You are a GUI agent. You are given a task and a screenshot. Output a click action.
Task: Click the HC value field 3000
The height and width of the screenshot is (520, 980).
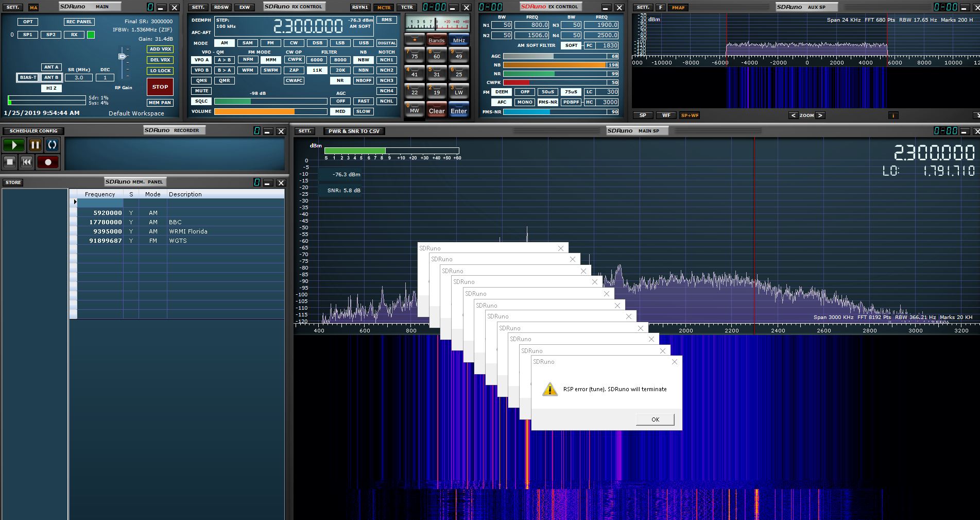608,102
